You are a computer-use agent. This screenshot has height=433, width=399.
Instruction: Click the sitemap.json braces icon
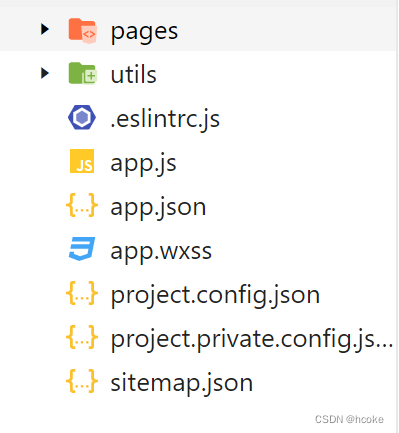[82, 381]
